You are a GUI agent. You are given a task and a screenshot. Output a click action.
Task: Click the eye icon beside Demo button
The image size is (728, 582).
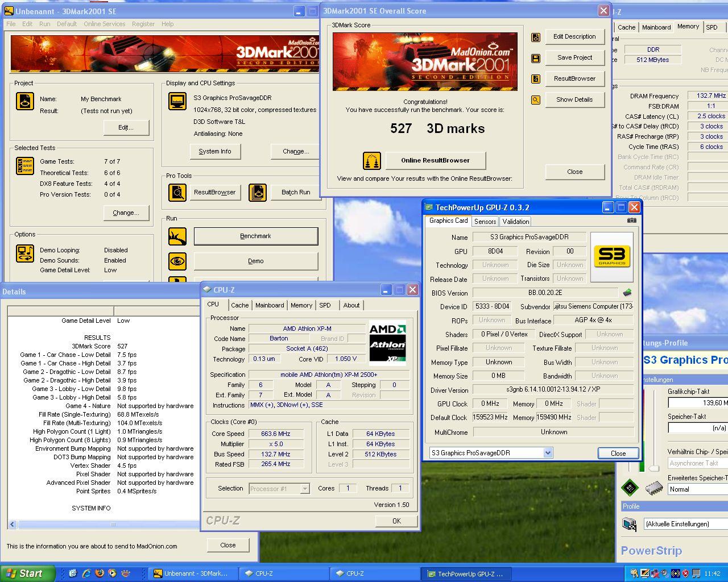pos(177,261)
